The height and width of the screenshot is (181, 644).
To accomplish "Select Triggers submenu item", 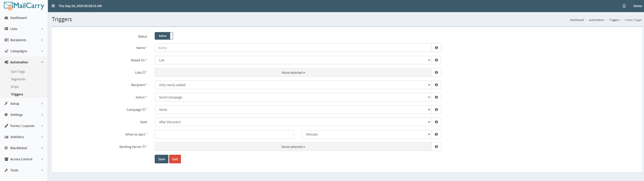I will [17, 94].
